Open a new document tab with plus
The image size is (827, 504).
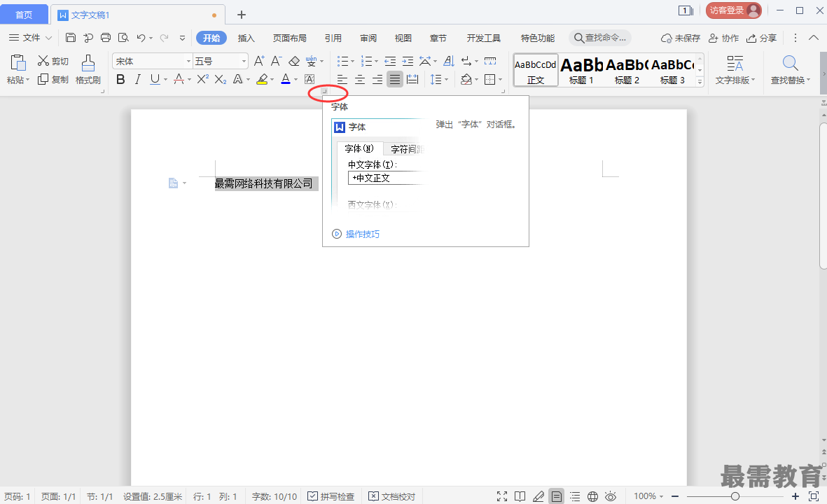[242, 15]
